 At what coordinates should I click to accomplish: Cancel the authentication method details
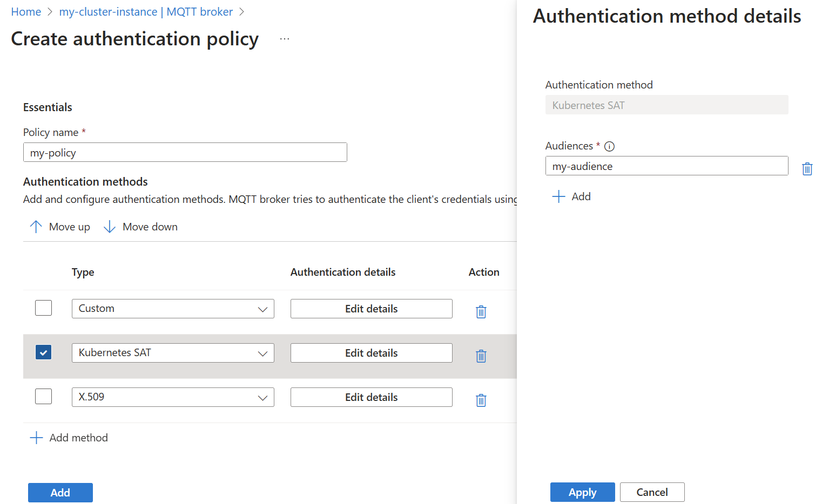[652, 492]
